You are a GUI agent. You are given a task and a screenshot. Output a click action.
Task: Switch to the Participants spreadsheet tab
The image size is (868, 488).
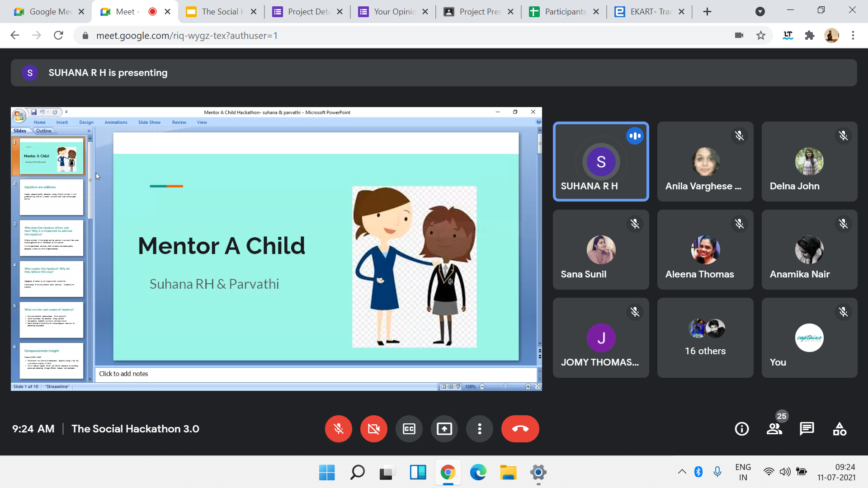[x=564, y=12]
